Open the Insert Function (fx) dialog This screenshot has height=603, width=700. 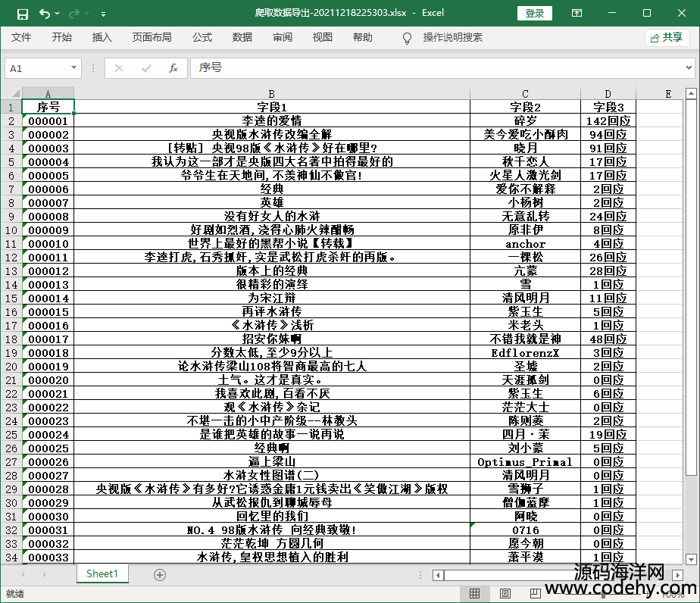[173, 68]
